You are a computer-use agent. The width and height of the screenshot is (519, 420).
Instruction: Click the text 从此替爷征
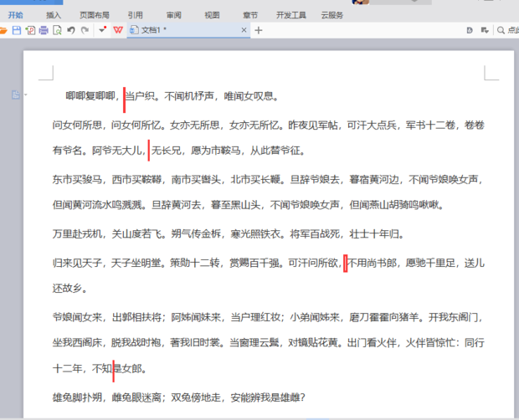coord(275,151)
